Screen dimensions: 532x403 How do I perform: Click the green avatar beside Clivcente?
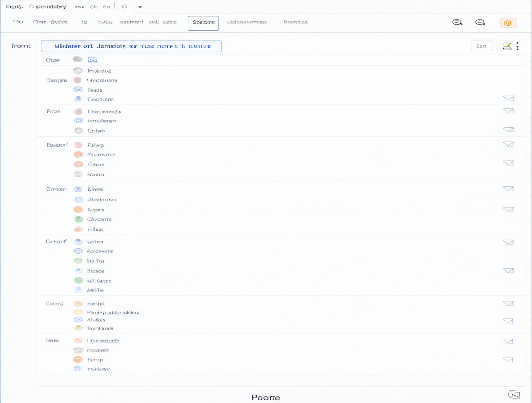79,219
